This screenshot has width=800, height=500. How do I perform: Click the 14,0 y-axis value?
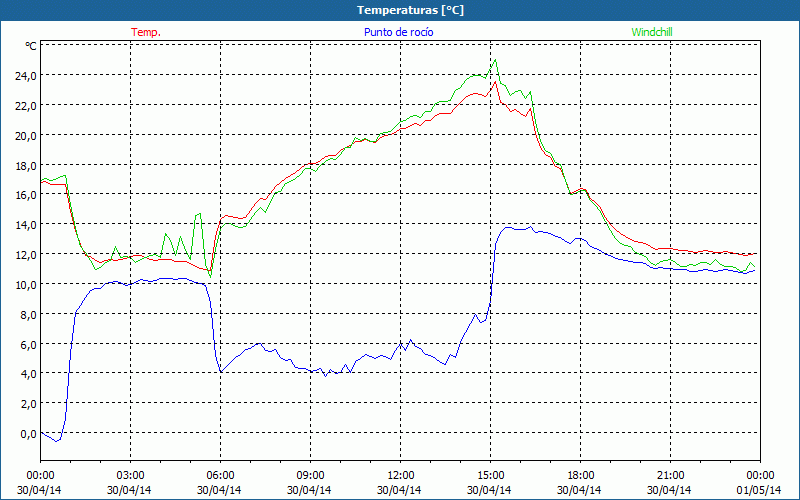coord(26,224)
